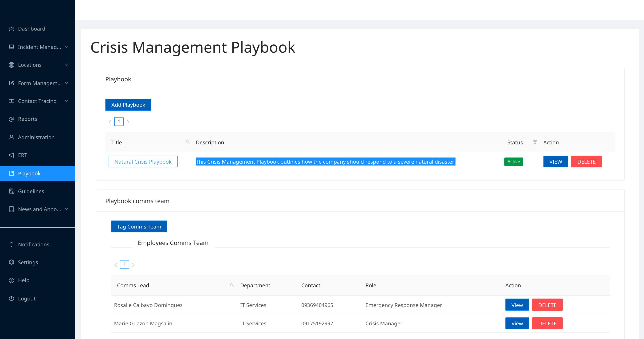644x339 pixels.
Task: Open the Status column filter icon
Action: 535,142
